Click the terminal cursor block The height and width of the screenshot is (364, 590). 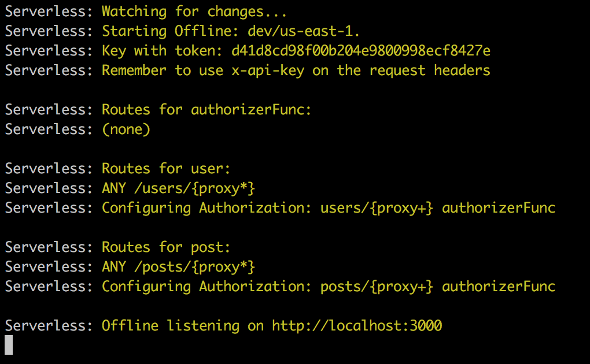pyautogui.click(x=9, y=345)
